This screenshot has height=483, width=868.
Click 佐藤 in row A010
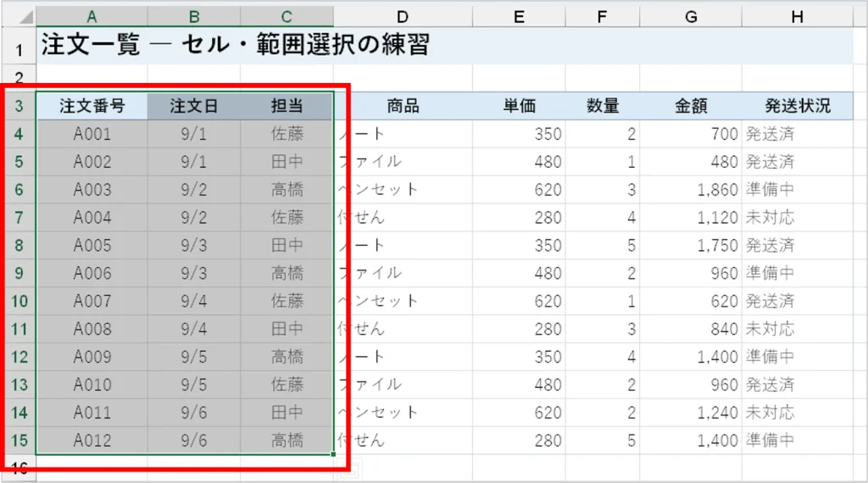click(x=287, y=385)
